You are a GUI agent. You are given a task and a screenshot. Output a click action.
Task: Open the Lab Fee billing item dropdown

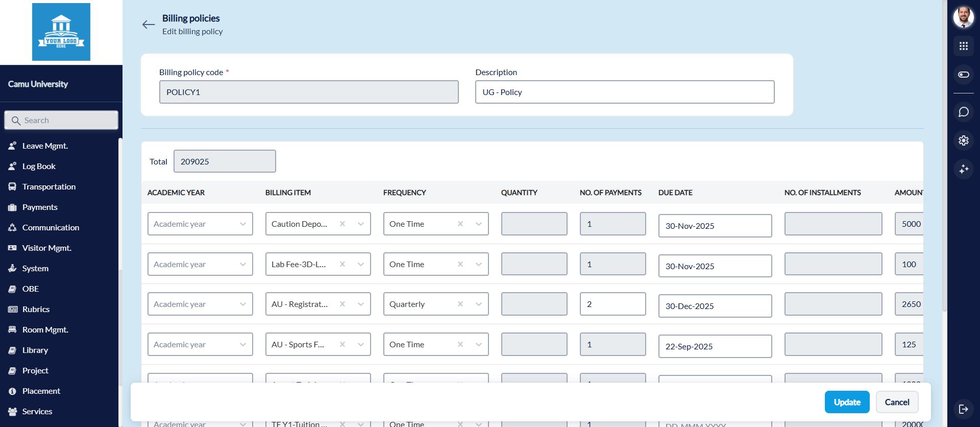(x=361, y=264)
